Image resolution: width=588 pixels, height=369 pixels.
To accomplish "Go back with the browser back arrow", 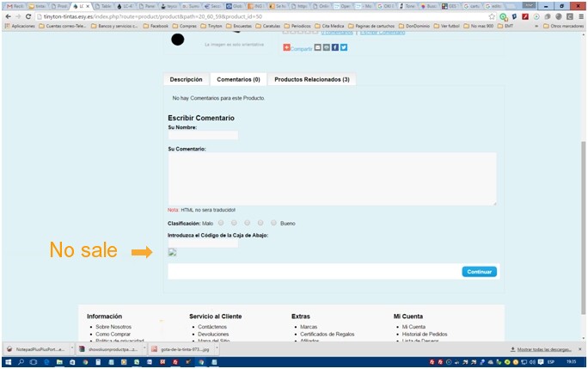I will 8,17.
